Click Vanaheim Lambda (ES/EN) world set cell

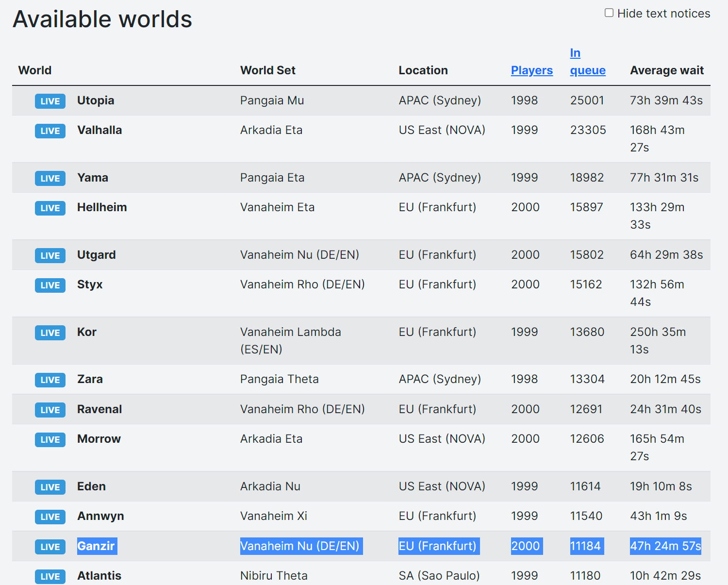click(291, 341)
